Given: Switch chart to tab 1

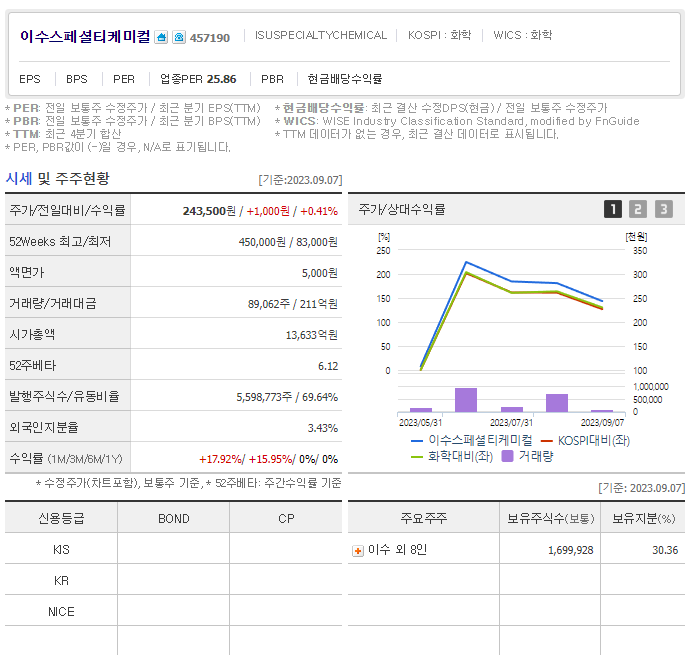Looking at the screenshot, I should click(x=613, y=209).
